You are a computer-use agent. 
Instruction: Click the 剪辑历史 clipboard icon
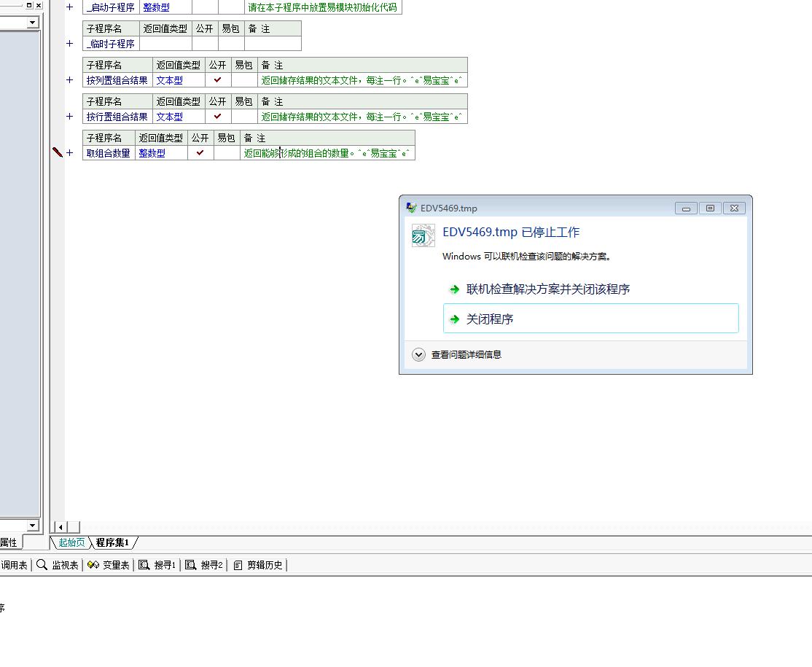pos(238,565)
